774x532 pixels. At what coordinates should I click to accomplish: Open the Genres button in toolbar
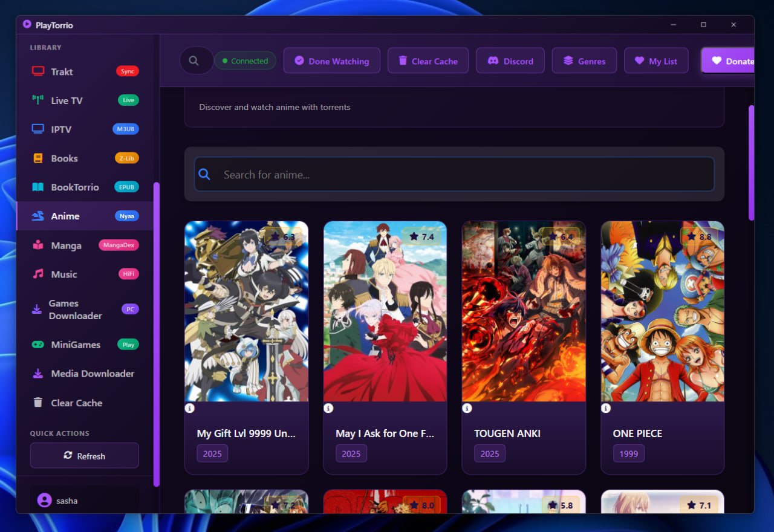pyautogui.click(x=584, y=61)
